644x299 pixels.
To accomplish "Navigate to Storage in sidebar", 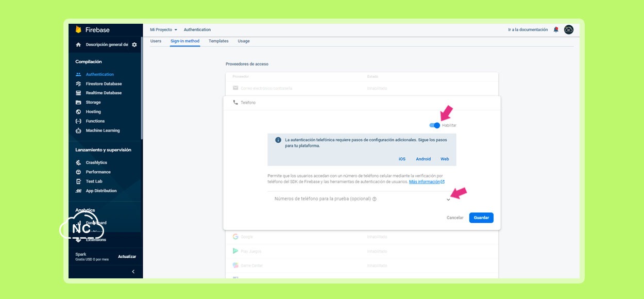I will point(93,103).
